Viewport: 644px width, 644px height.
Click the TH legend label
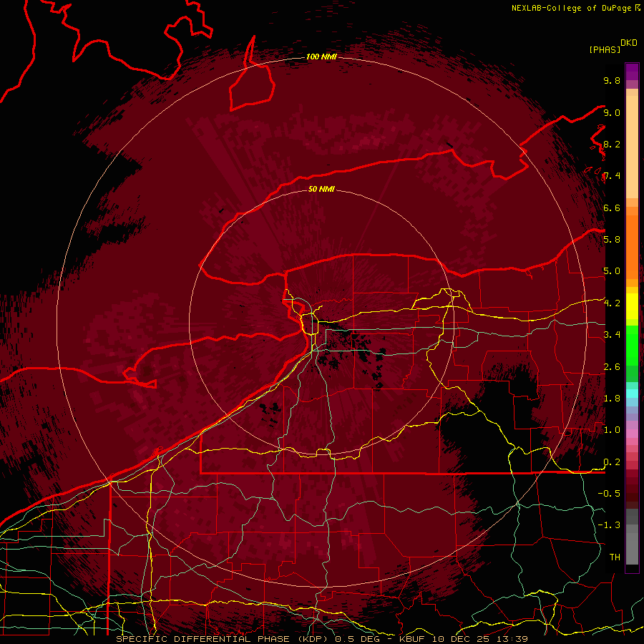[x=615, y=557]
